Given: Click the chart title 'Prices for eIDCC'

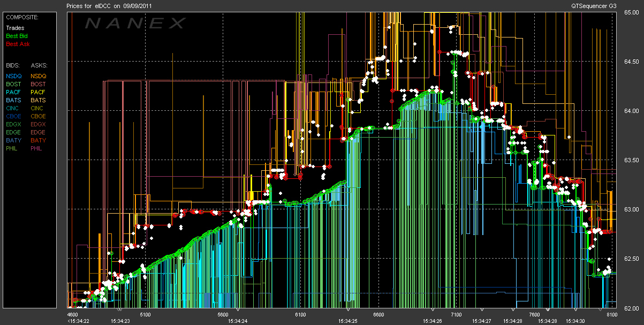Looking at the screenshot, I should 88,6.
